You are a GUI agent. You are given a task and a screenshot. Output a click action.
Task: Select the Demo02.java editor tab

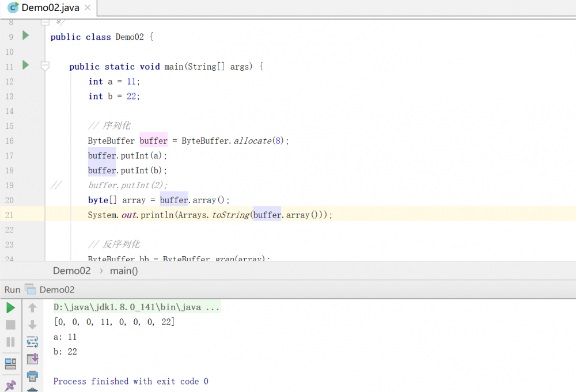pyautogui.click(x=50, y=7)
